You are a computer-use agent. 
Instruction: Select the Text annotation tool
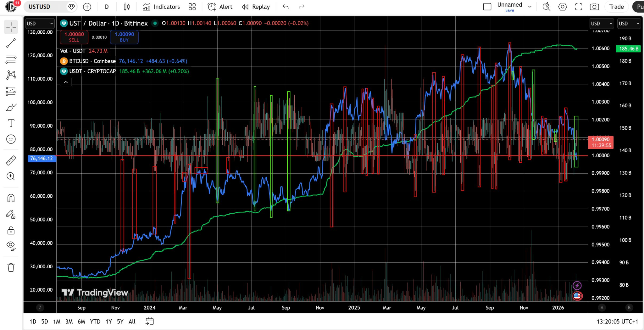click(x=11, y=123)
